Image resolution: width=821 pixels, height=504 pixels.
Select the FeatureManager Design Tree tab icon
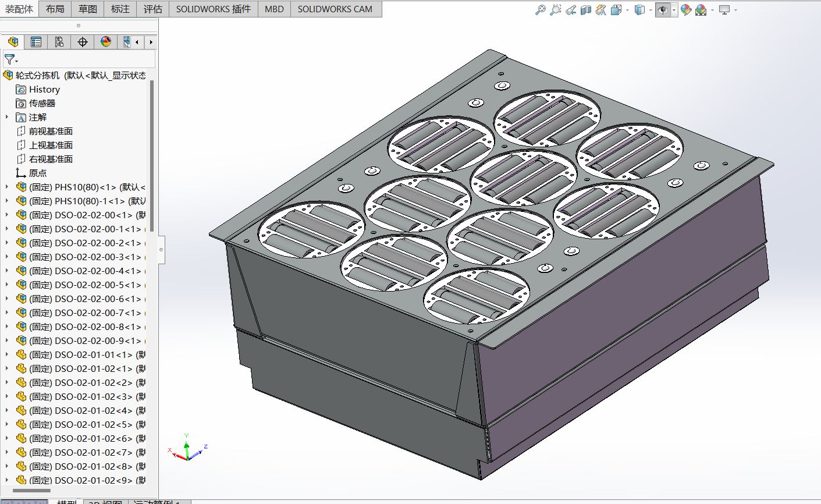click(13, 42)
